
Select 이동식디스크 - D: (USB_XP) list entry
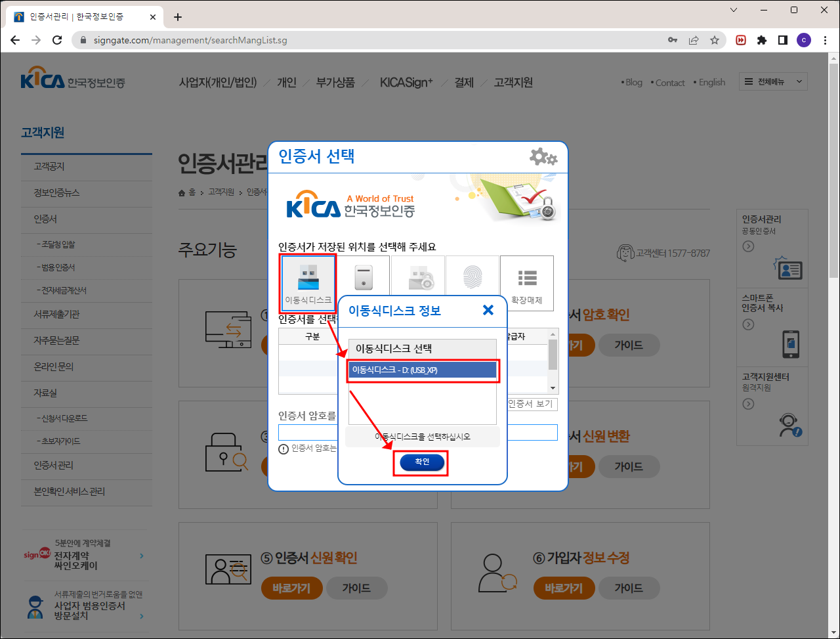(x=423, y=371)
